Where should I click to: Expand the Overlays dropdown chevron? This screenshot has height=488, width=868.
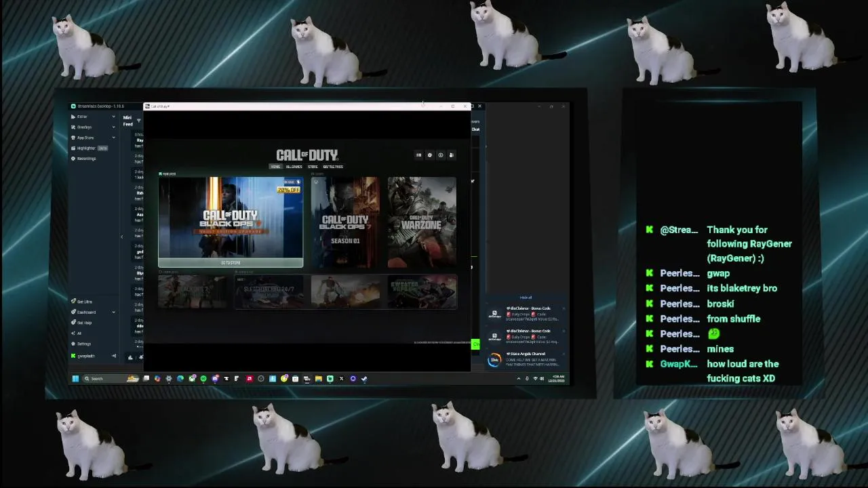coord(113,127)
